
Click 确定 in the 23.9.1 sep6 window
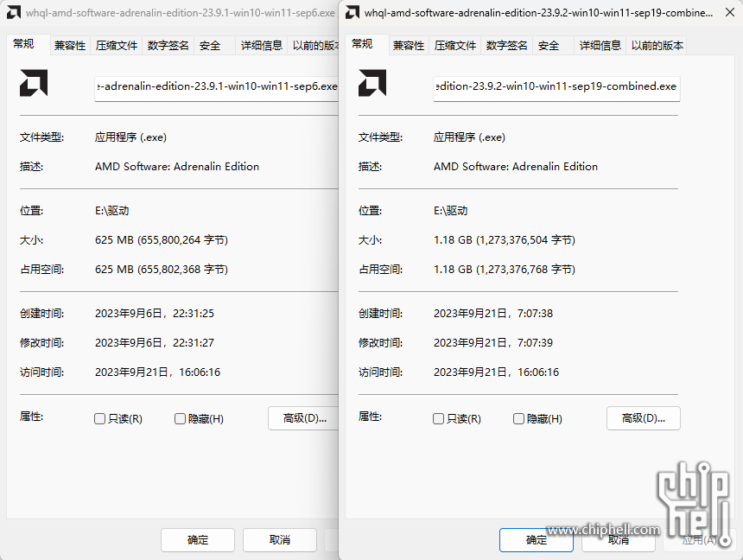pos(198,540)
